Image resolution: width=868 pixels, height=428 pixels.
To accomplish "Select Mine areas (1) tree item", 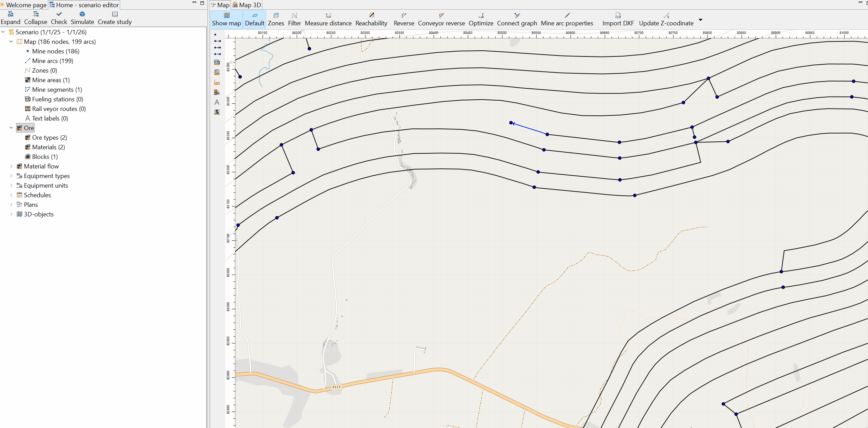I will pyautogui.click(x=51, y=80).
